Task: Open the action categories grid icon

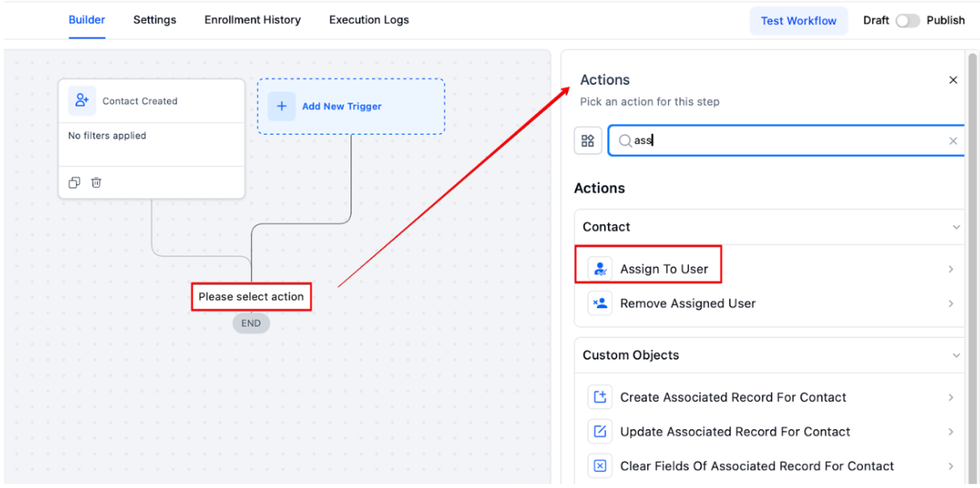Action: 588,141
